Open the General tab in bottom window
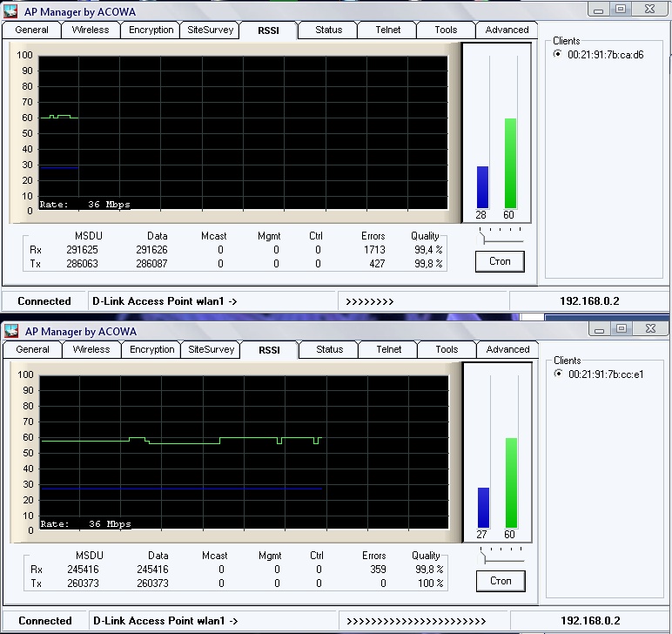The height and width of the screenshot is (634, 672). [x=32, y=349]
